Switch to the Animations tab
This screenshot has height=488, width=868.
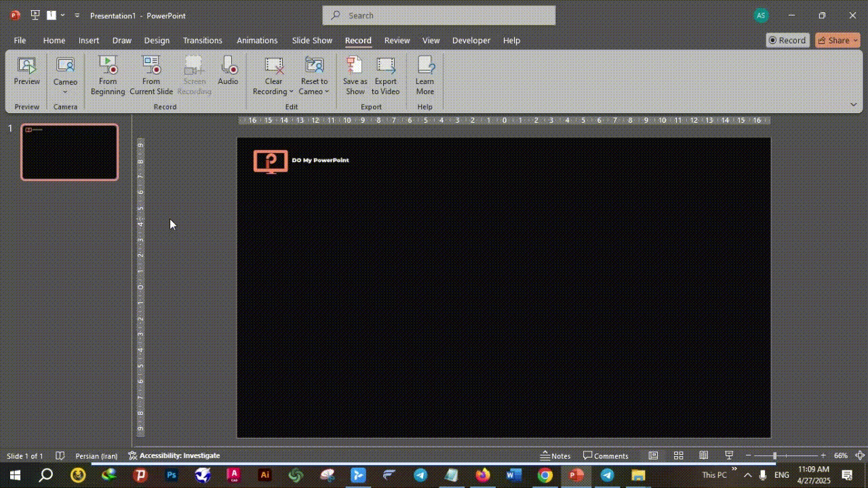click(x=256, y=40)
